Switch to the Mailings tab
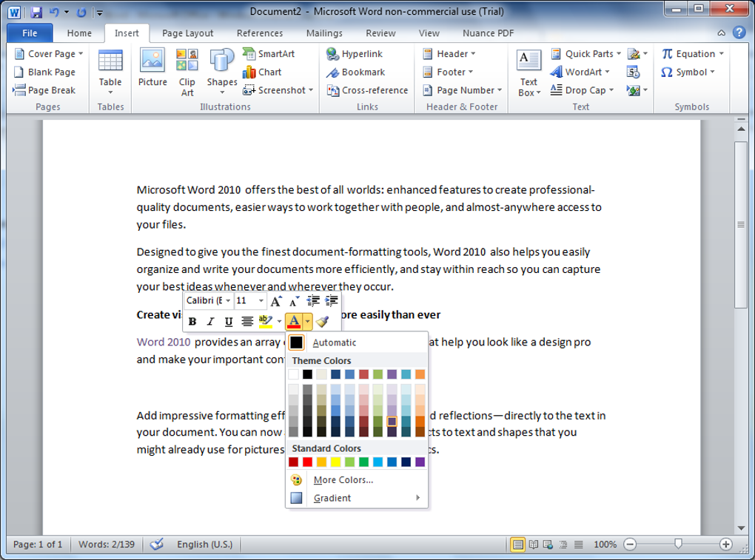 click(324, 33)
